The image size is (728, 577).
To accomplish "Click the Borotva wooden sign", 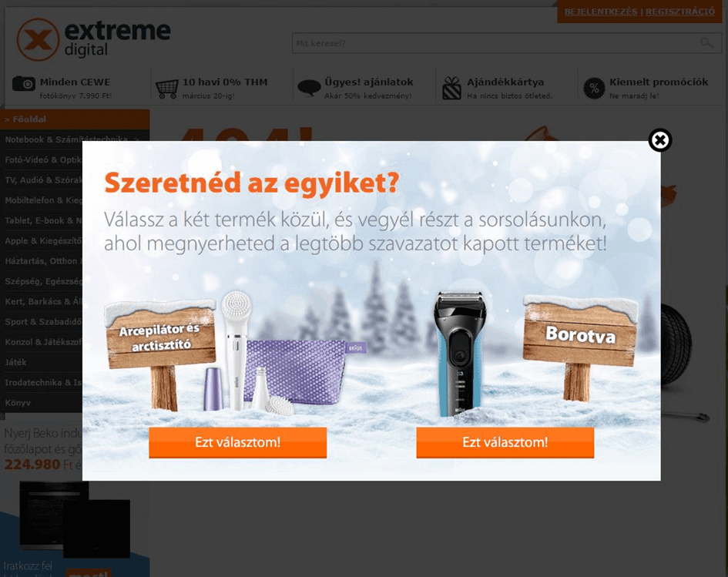I will [580, 347].
